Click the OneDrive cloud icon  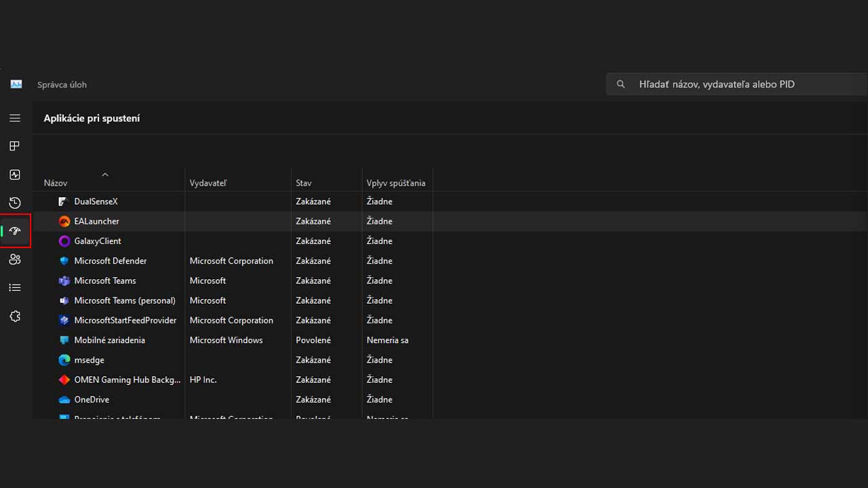[64, 400]
